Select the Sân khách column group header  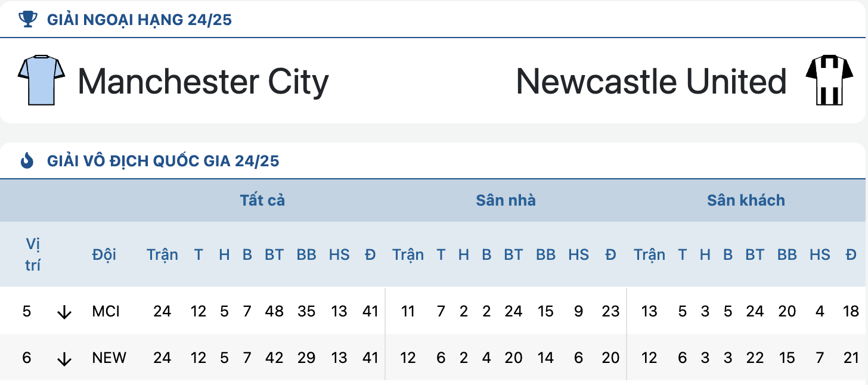tap(746, 200)
